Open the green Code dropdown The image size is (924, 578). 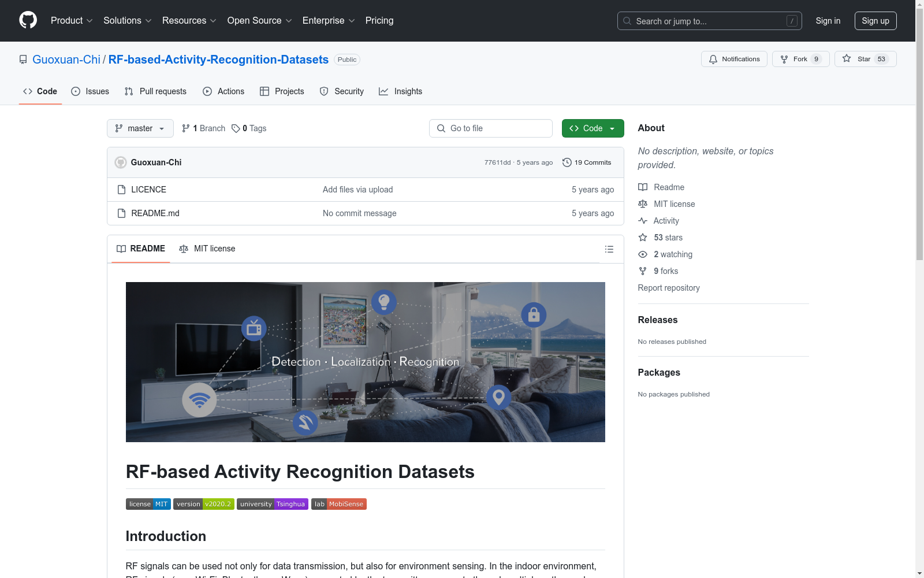pyautogui.click(x=593, y=128)
